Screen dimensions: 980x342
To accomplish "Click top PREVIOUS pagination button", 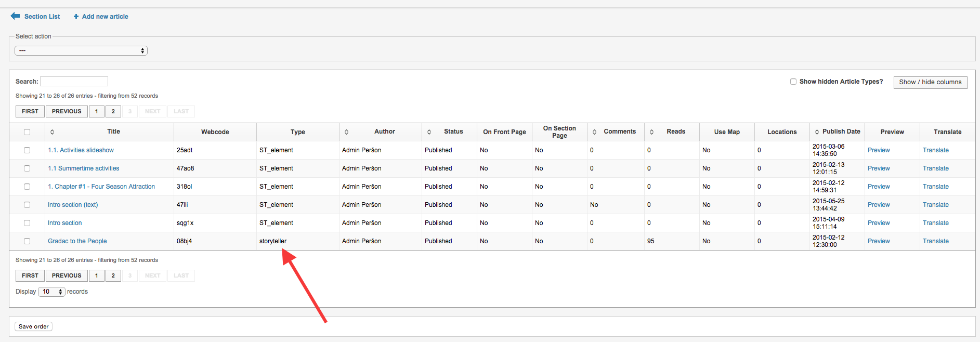I will pyautogui.click(x=67, y=111).
